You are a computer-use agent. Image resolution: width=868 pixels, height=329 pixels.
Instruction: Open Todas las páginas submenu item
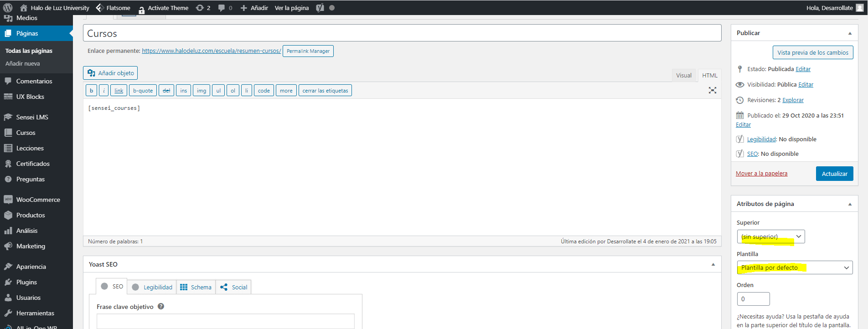tap(29, 51)
